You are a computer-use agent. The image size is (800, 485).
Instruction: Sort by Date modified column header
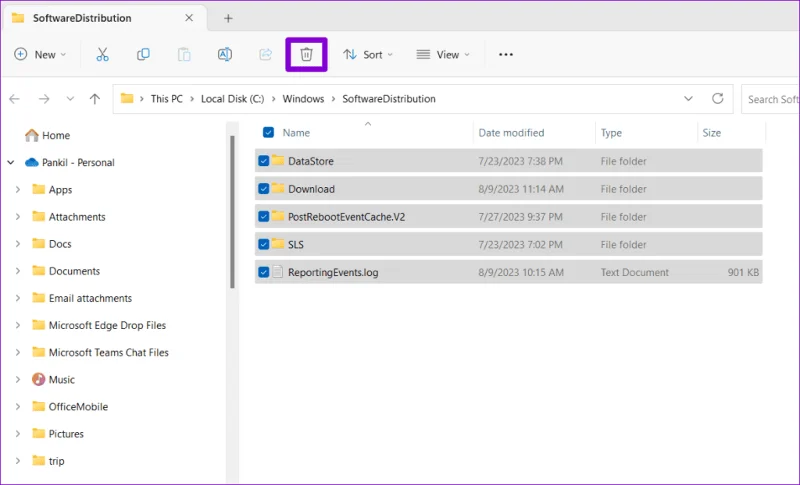[511, 133]
